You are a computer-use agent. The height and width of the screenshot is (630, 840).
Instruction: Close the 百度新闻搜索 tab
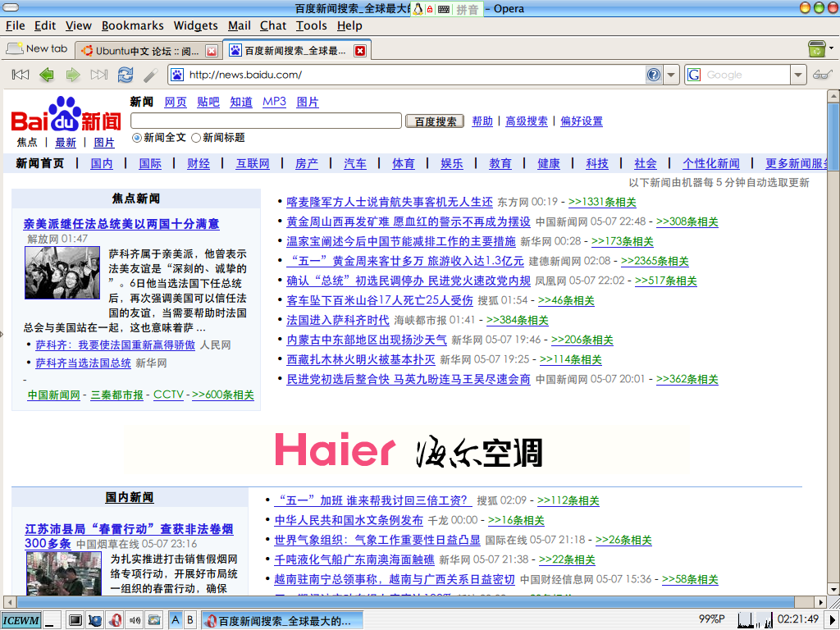point(360,51)
